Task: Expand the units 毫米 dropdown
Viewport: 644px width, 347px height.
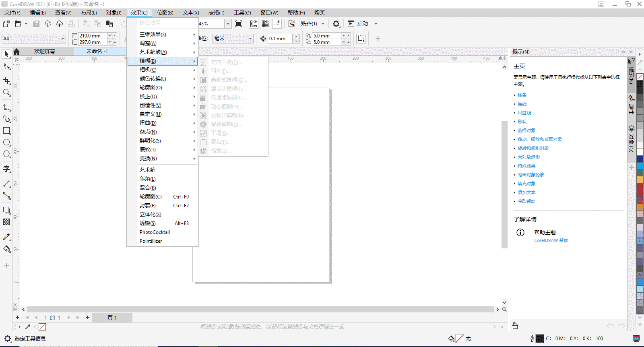Action: pyautogui.click(x=250, y=39)
